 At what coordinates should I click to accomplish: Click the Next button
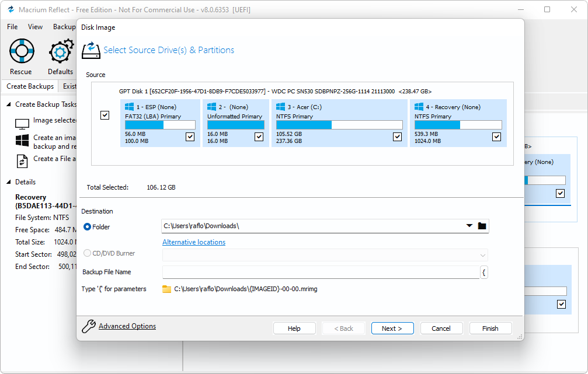coord(392,328)
